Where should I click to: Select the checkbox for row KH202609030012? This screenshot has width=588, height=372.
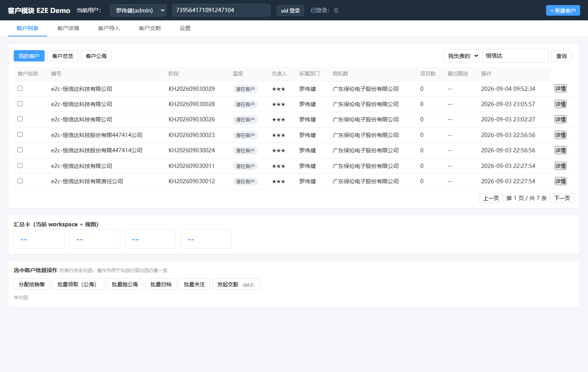tap(20, 181)
